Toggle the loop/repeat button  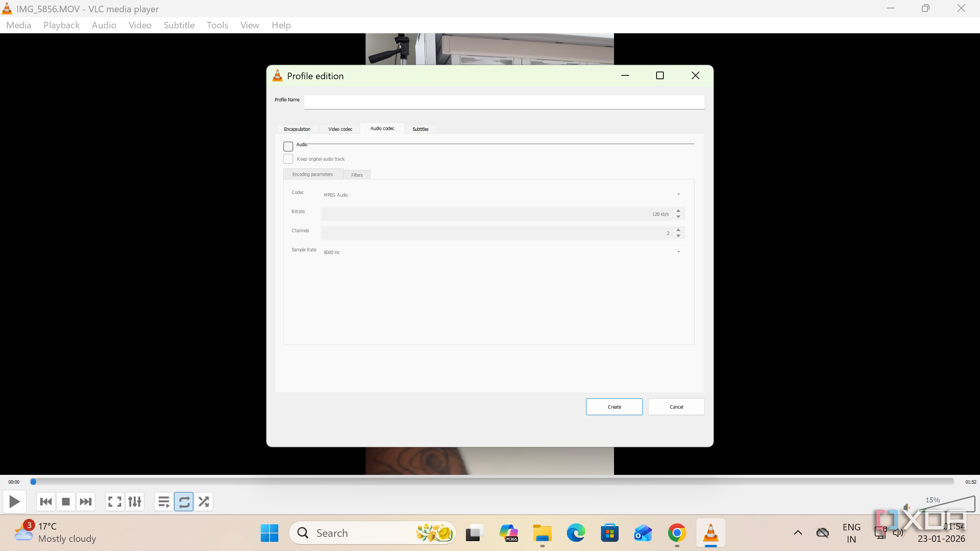pyautogui.click(x=184, y=501)
